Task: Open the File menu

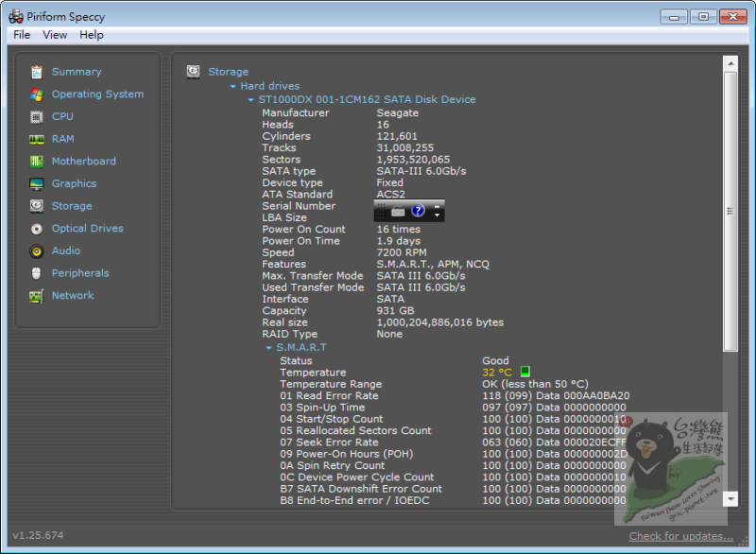Action: [x=22, y=35]
